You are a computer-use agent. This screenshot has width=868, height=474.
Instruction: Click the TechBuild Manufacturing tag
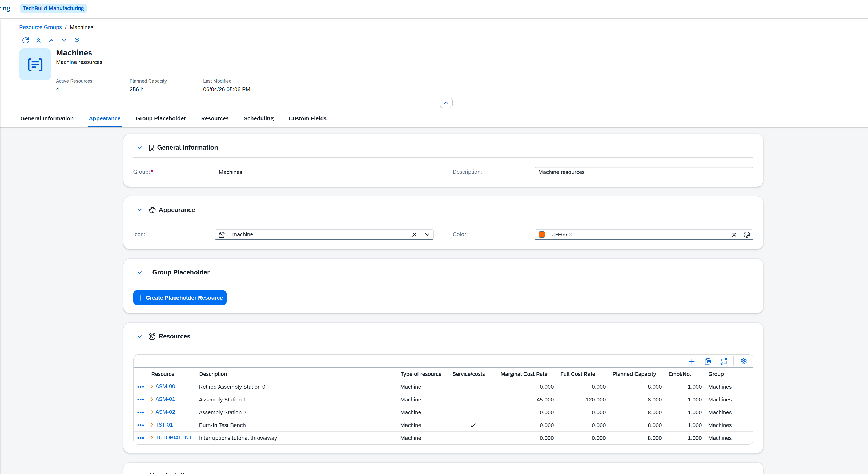(53, 8)
